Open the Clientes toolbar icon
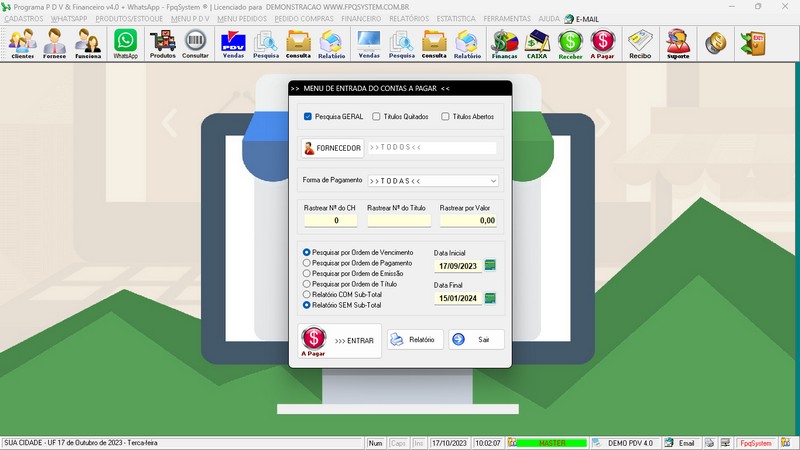This screenshot has width=800, height=450. coord(22,44)
